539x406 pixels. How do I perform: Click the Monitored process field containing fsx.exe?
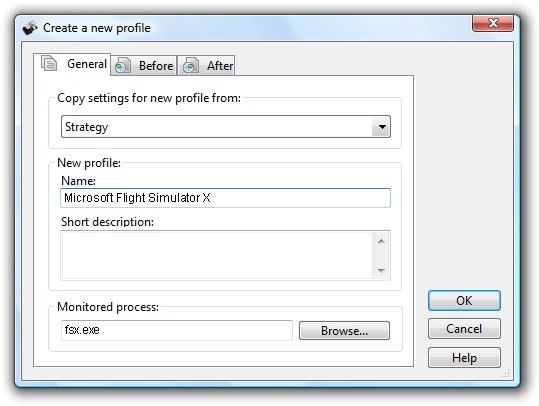(177, 330)
